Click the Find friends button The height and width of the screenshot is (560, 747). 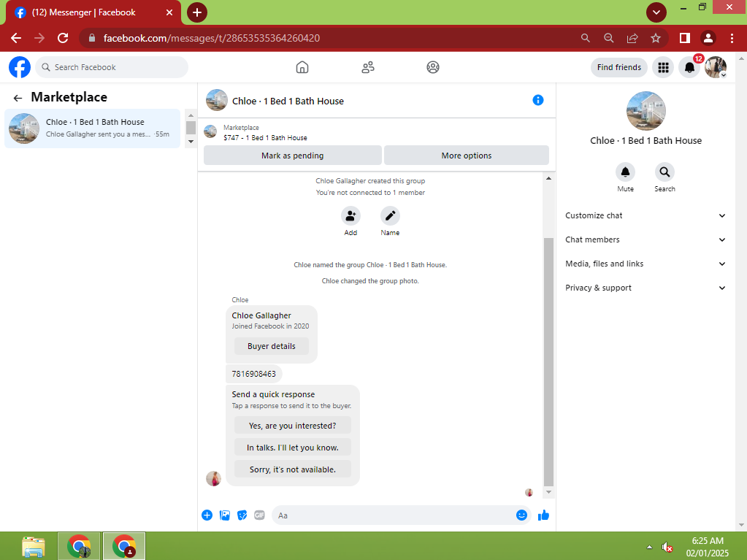click(x=618, y=67)
